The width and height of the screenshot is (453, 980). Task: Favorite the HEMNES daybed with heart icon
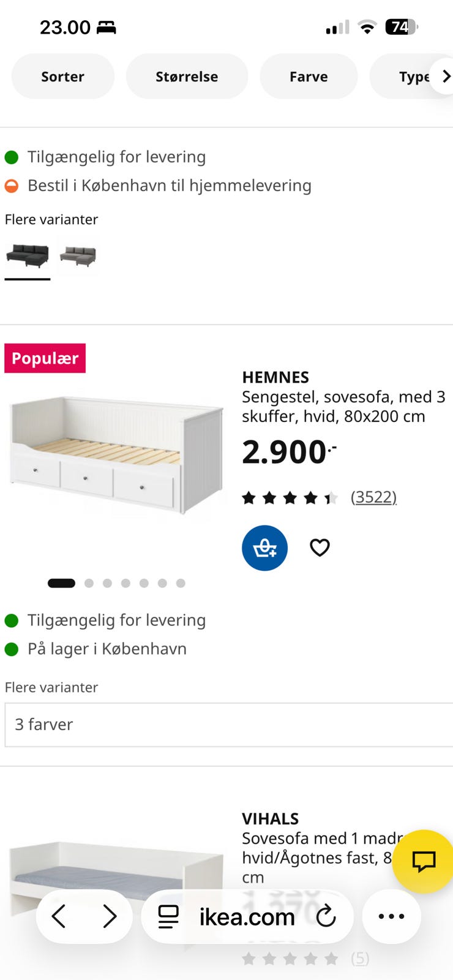coord(320,548)
